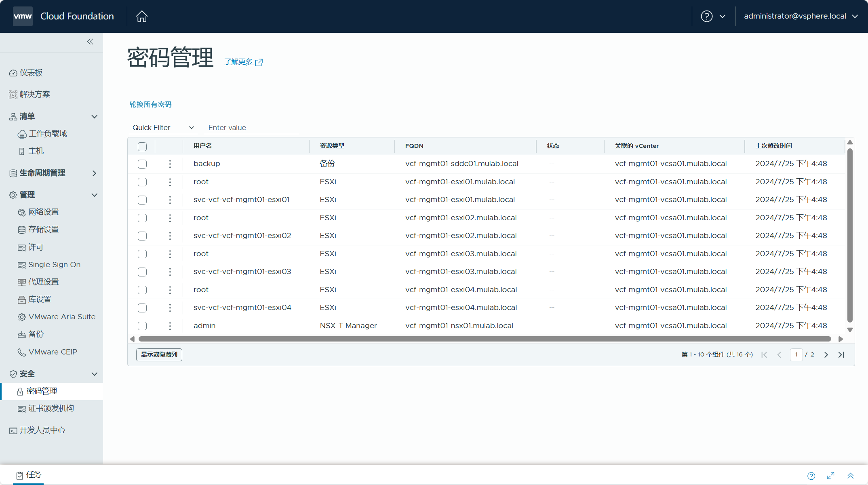
Task: Switch to the 任务 tasks tab
Action: point(29,475)
